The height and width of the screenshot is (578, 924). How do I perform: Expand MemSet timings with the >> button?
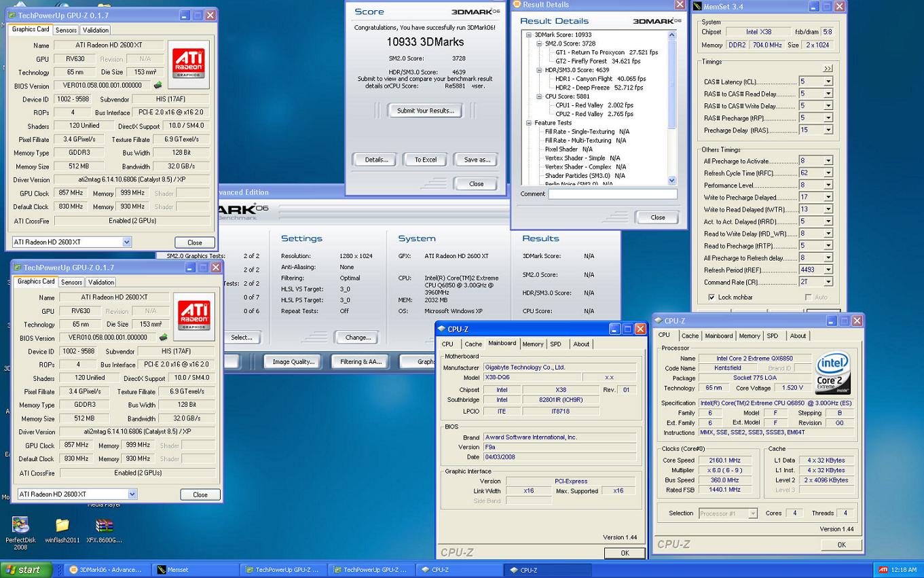[828, 69]
